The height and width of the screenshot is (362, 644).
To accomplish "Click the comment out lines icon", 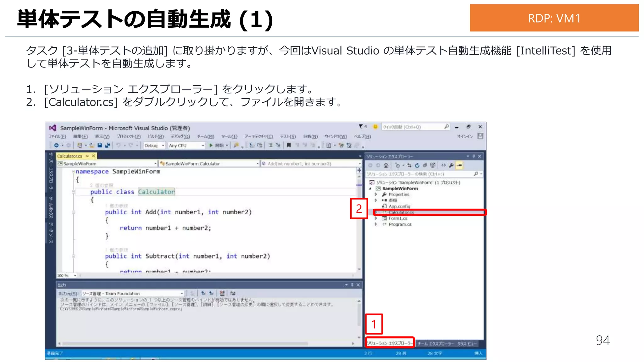I will 270,145.
